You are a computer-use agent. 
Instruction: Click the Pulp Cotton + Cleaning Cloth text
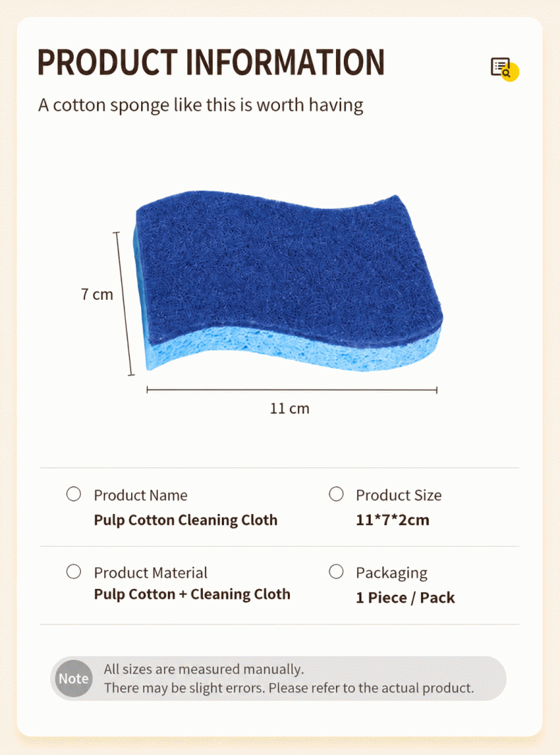[x=192, y=594]
